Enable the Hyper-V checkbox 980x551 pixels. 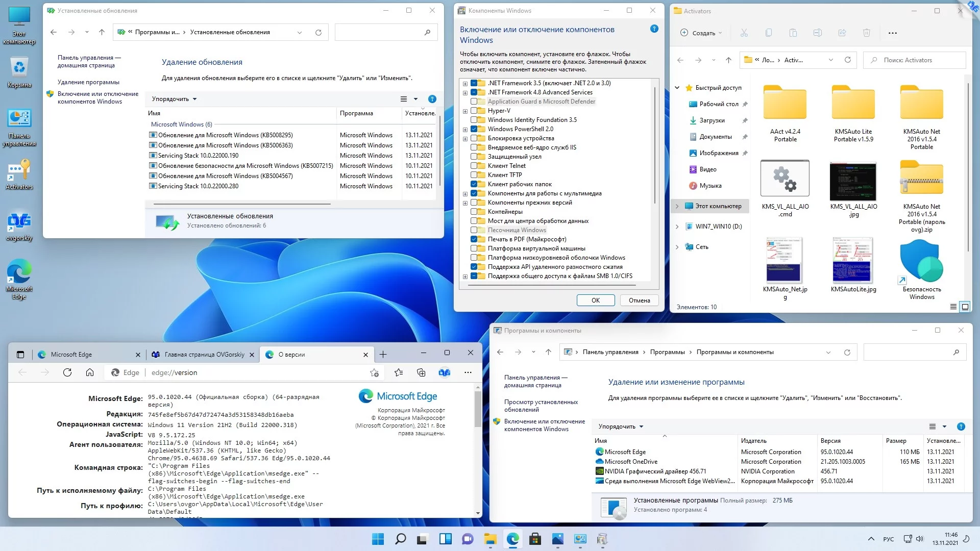click(474, 111)
